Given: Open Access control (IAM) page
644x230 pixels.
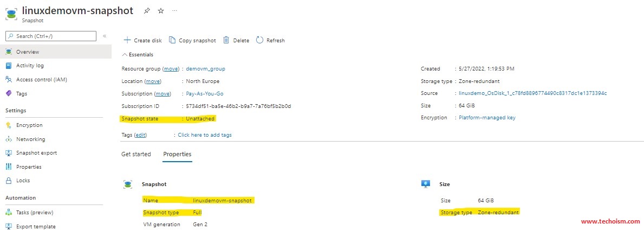Looking at the screenshot, I should [42, 79].
